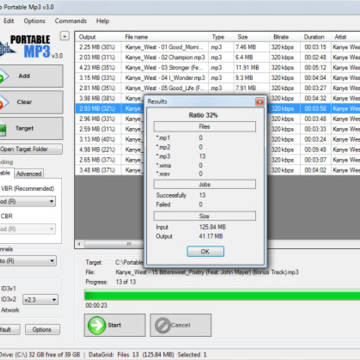360x360 pixels.
Task: Open the Commands menu
Action: (71, 21)
